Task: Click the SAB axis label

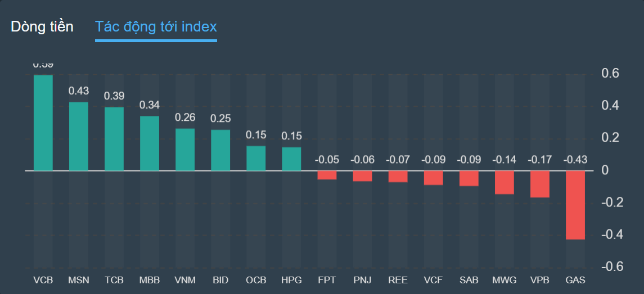Action: click(469, 280)
